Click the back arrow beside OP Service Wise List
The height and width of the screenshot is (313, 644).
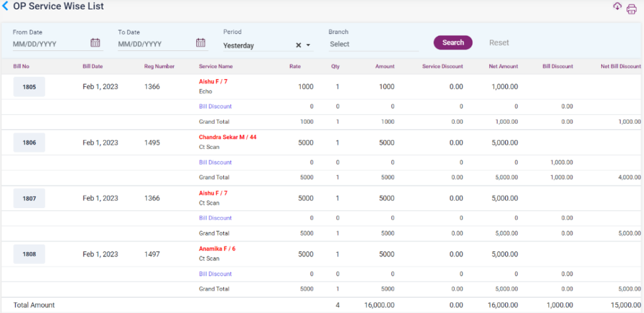pyautogui.click(x=6, y=6)
